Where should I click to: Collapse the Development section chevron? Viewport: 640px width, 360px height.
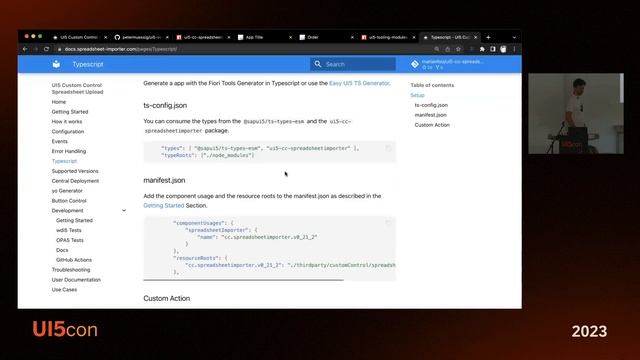click(124, 211)
